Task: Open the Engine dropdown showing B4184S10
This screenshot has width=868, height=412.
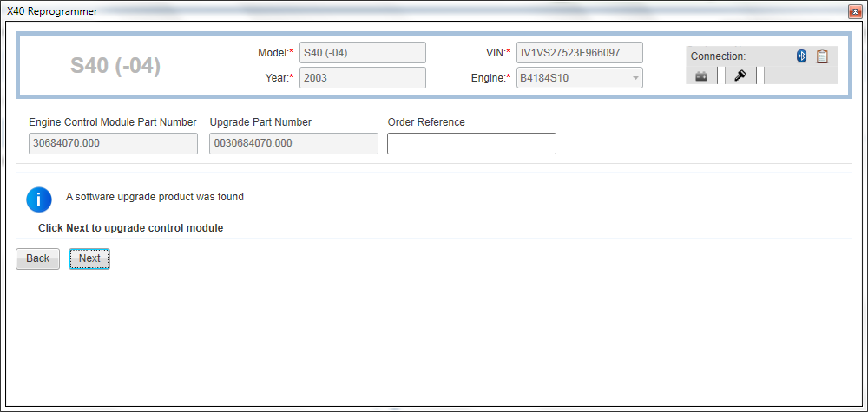Action: (x=580, y=78)
